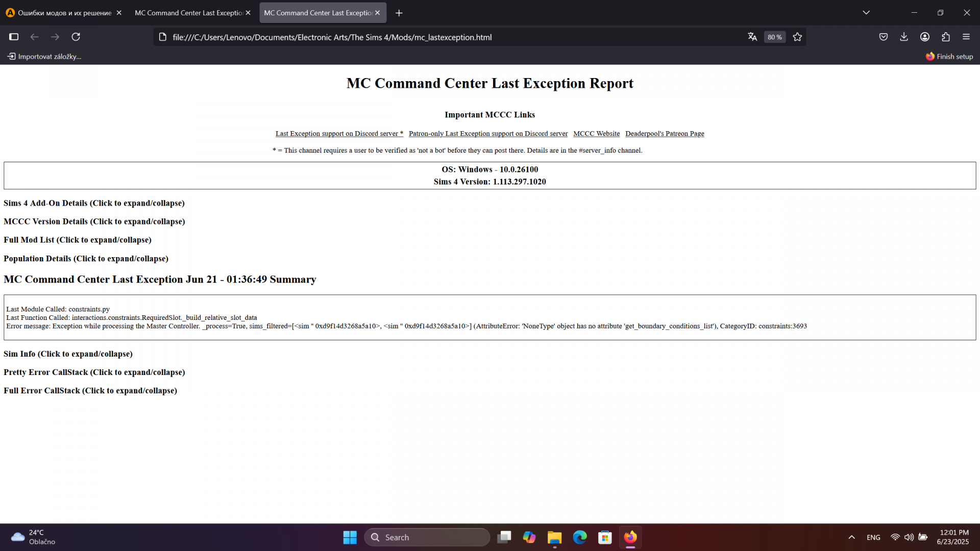
Task: Open Microsoft Store from the taskbar
Action: (605, 537)
